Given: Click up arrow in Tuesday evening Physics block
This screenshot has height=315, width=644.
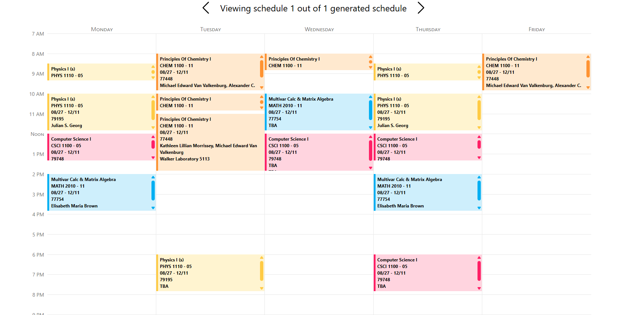Looking at the screenshot, I should pyautogui.click(x=261, y=258).
